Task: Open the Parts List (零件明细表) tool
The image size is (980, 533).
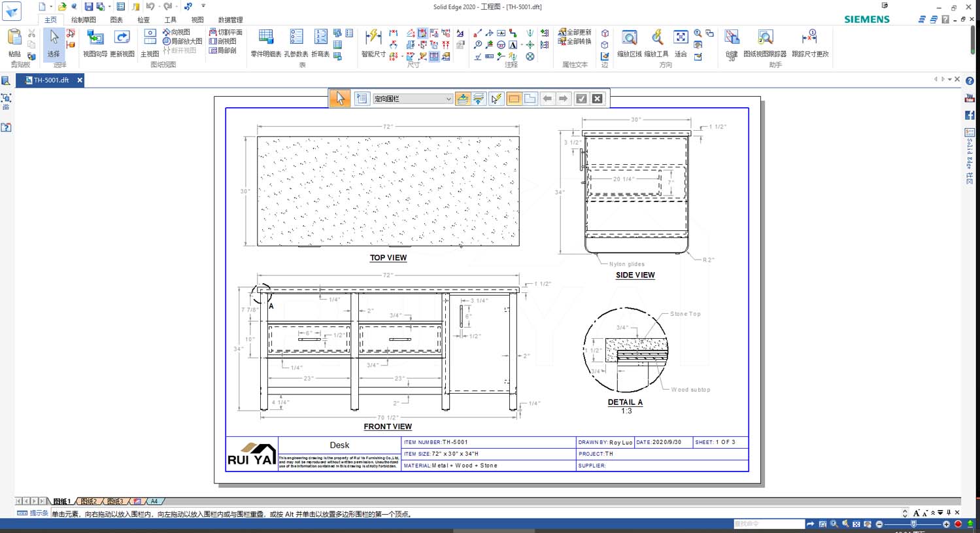Action: (x=265, y=43)
